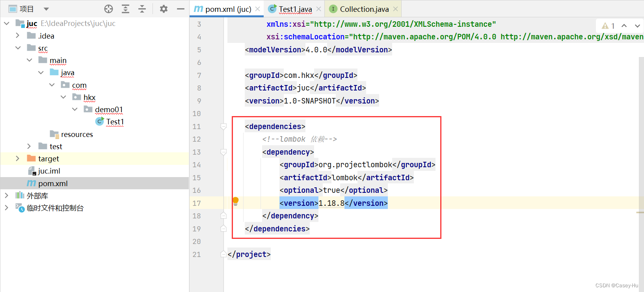
Task: Close the pom.xml (juc) tab
Action: [257, 9]
